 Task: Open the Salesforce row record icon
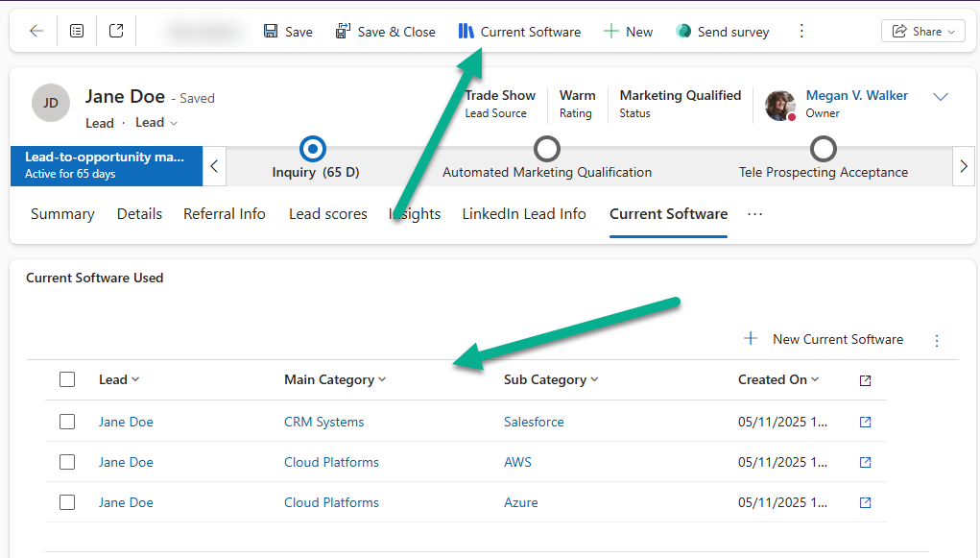tap(865, 422)
